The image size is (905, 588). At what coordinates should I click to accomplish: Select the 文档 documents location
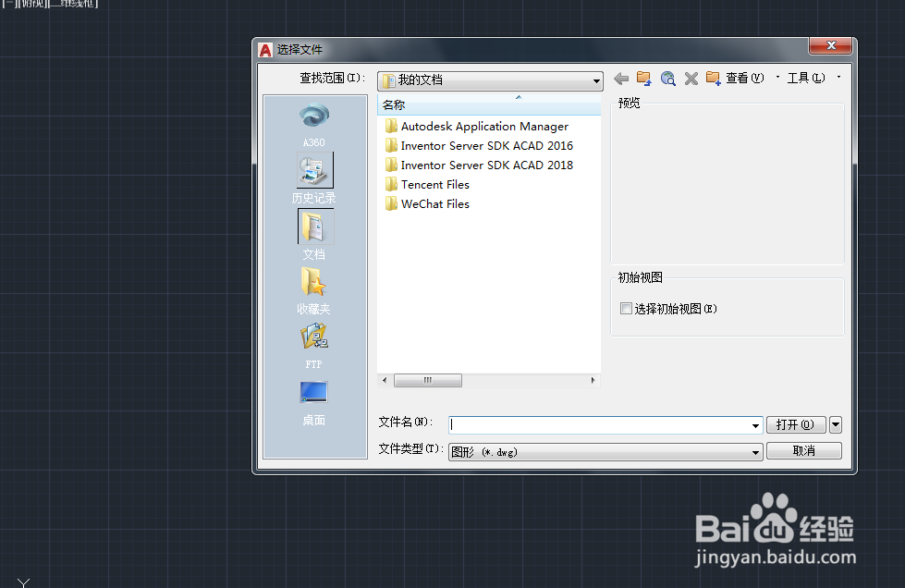314,234
